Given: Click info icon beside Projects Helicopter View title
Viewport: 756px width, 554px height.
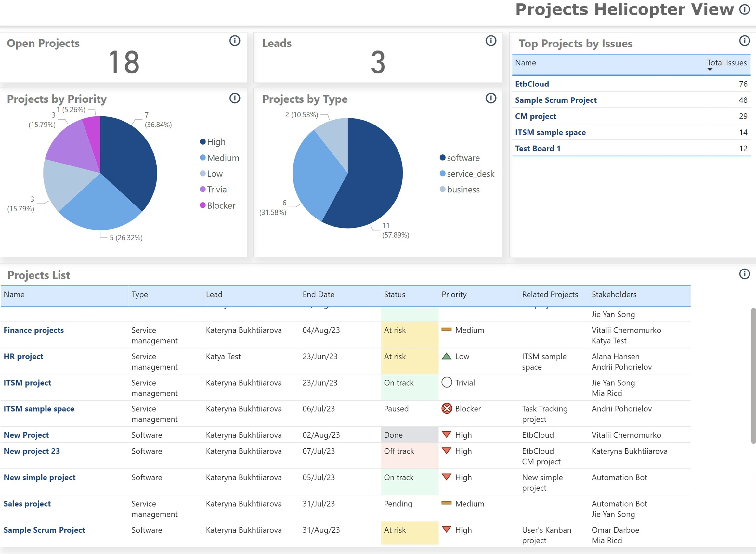Looking at the screenshot, I should (745, 10).
